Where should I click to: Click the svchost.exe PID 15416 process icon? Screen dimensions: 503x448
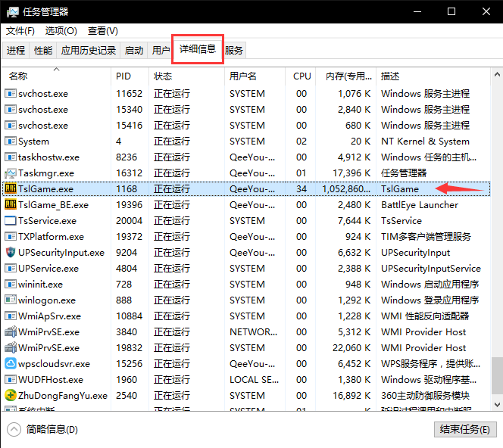(11, 126)
